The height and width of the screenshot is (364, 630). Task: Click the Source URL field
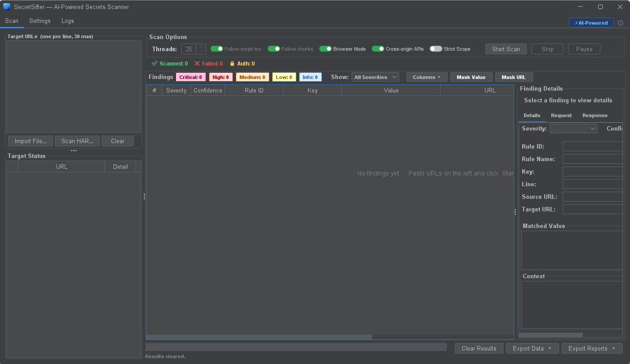coord(593,197)
